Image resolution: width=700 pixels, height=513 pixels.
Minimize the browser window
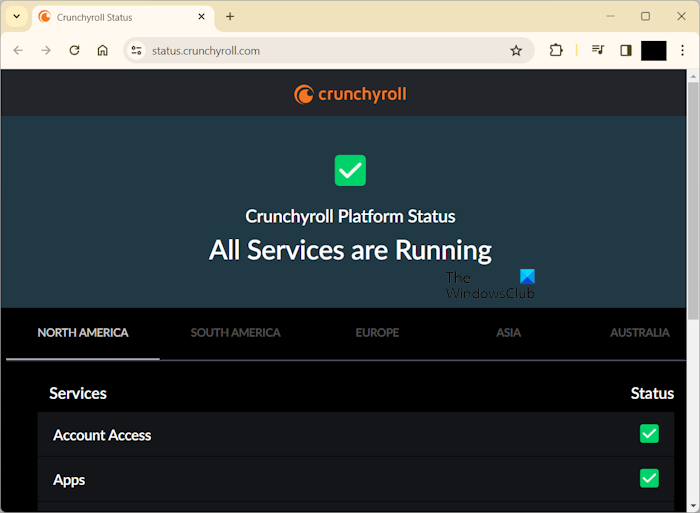(610, 17)
